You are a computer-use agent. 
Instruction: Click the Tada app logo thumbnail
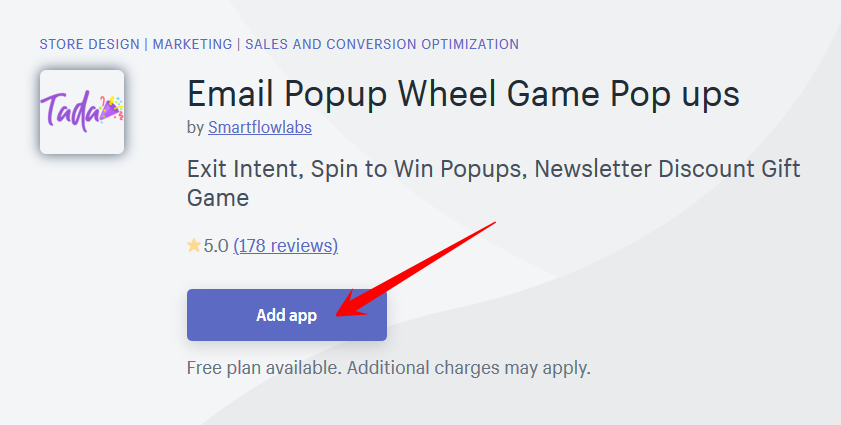click(82, 112)
